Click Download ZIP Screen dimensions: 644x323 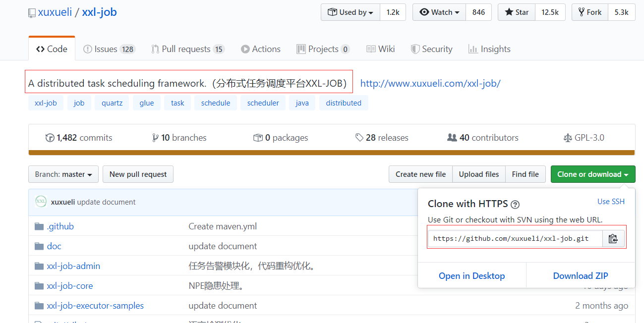pyautogui.click(x=581, y=276)
